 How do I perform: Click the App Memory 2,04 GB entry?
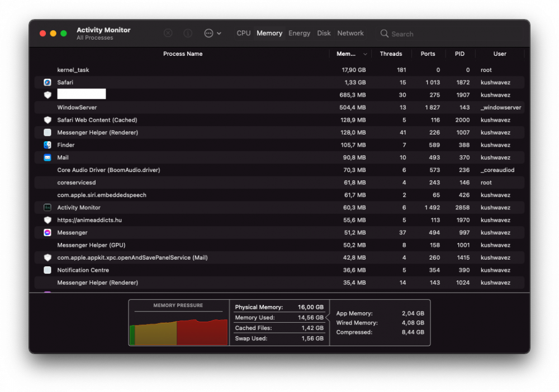pos(380,313)
